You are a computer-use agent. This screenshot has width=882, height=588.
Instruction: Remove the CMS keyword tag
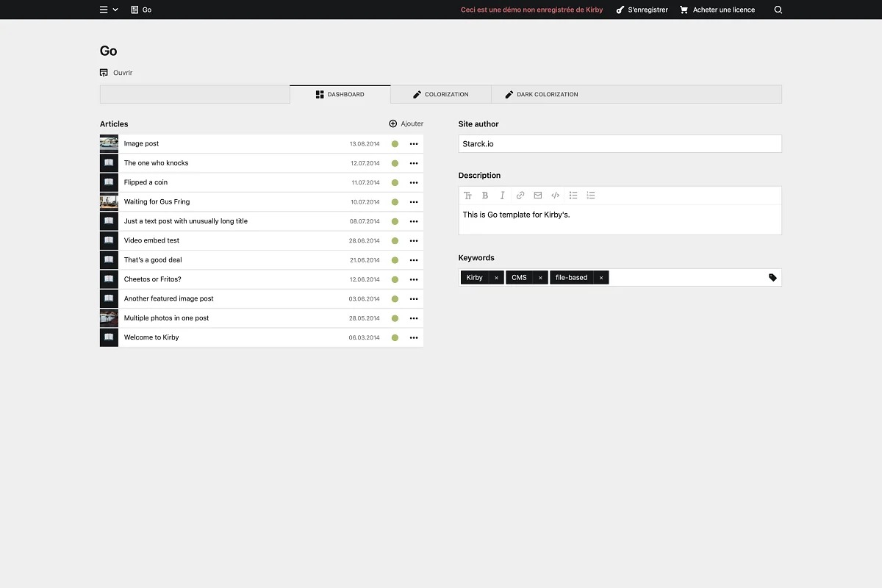540,278
